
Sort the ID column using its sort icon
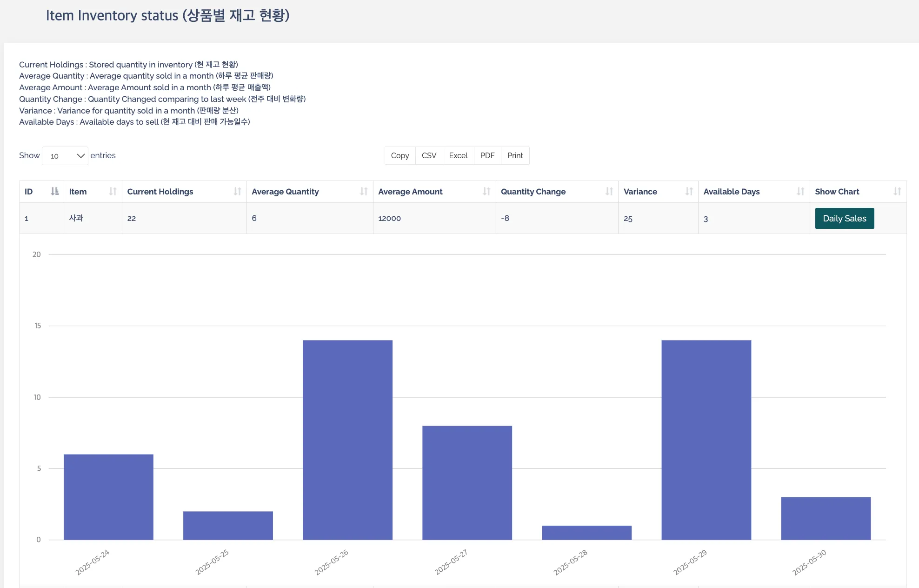point(54,191)
